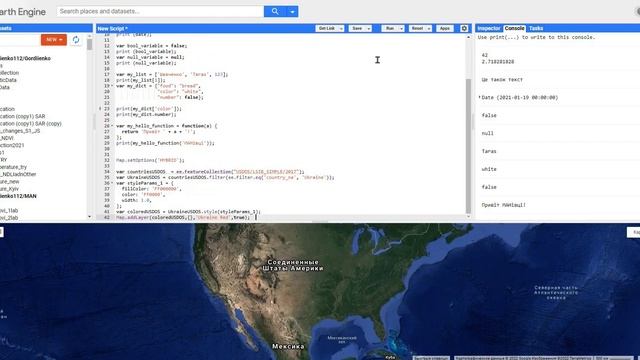The height and width of the screenshot is (360, 640).
Task: Open the search options dropdown arrow
Action: click(x=292, y=11)
